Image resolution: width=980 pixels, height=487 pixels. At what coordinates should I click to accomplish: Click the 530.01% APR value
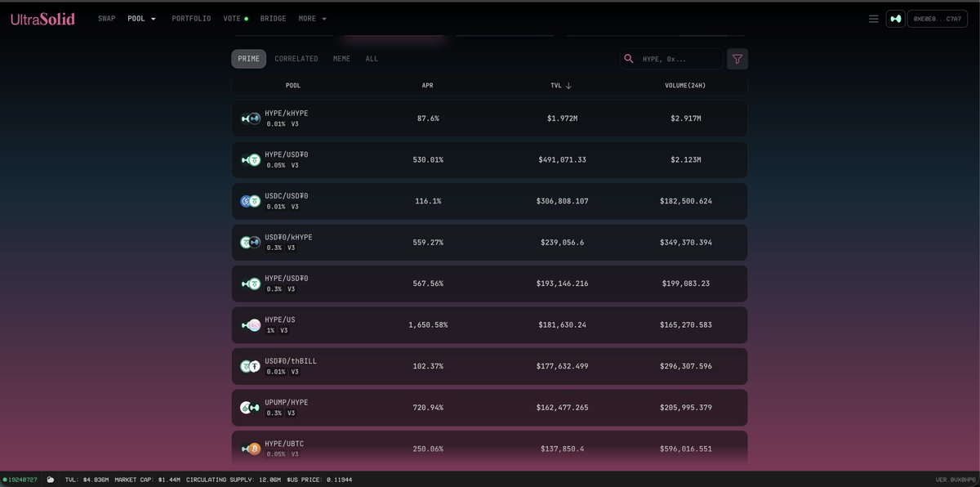tap(428, 159)
